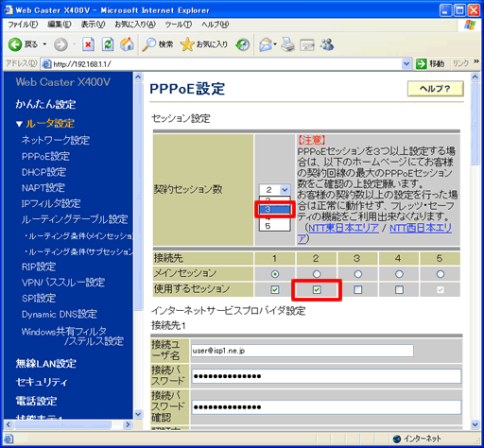484x448 pixels.
Task: Open the Mail icon dropdown arrow
Action: pos(275,44)
